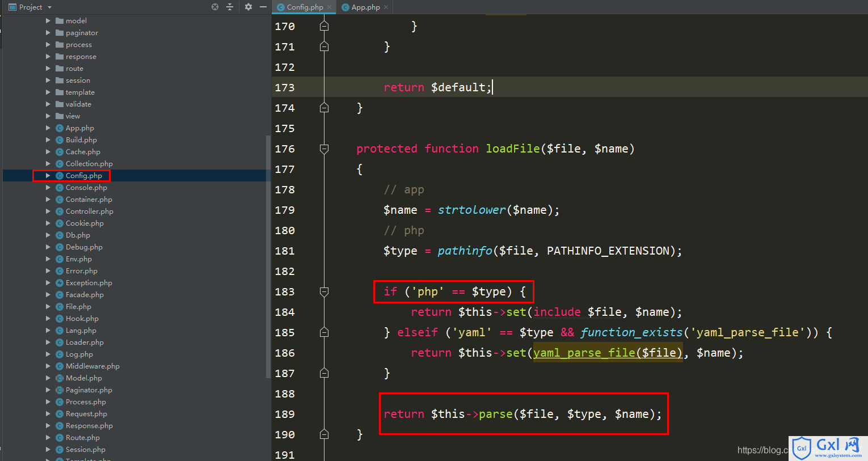This screenshot has width=868, height=461.
Task: Click the strtolower function call on line 179
Action: coord(471,210)
